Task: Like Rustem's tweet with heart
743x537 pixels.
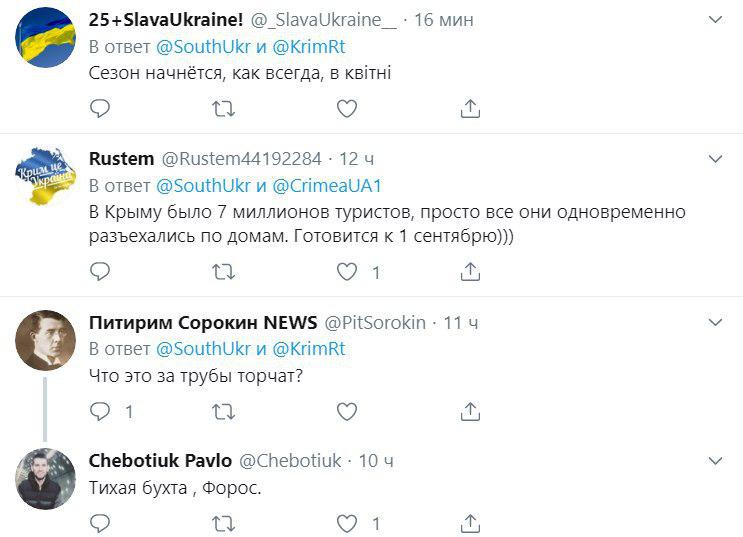Action: [346, 271]
